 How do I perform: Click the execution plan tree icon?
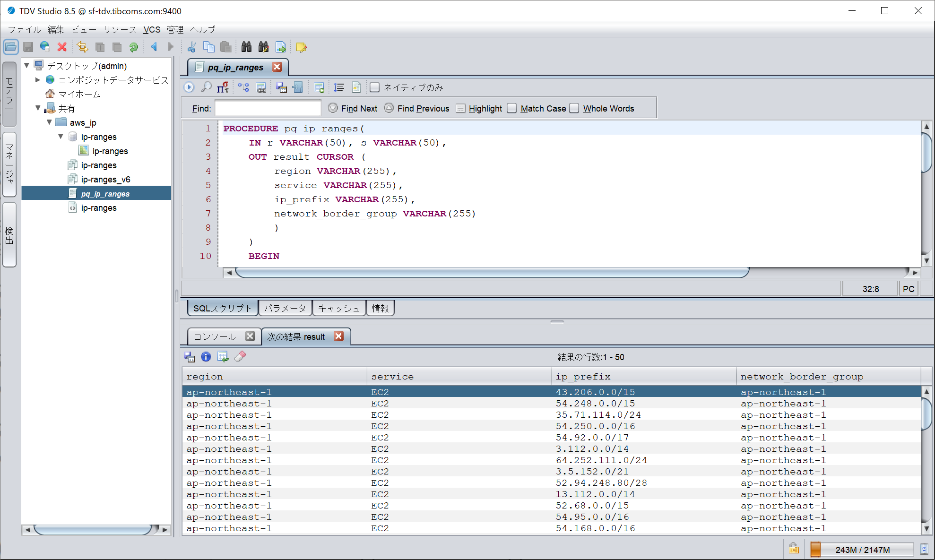pyautogui.click(x=243, y=87)
